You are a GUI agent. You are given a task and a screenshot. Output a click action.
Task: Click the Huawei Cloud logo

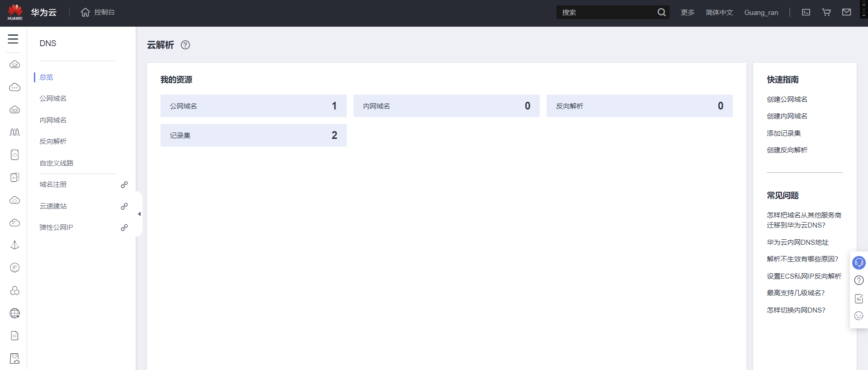15,12
